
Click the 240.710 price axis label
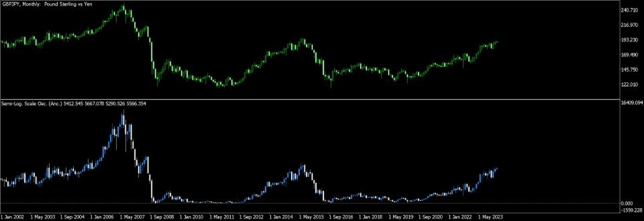click(629, 10)
